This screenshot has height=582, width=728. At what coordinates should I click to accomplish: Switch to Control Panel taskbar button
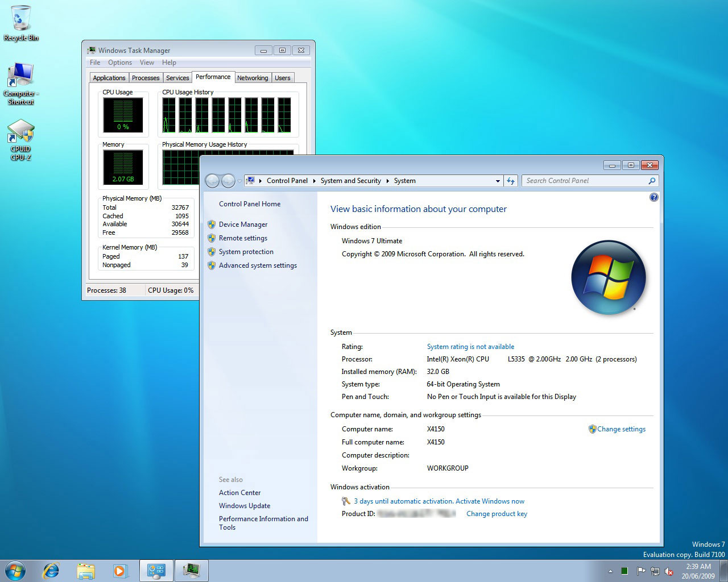point(156,570)
